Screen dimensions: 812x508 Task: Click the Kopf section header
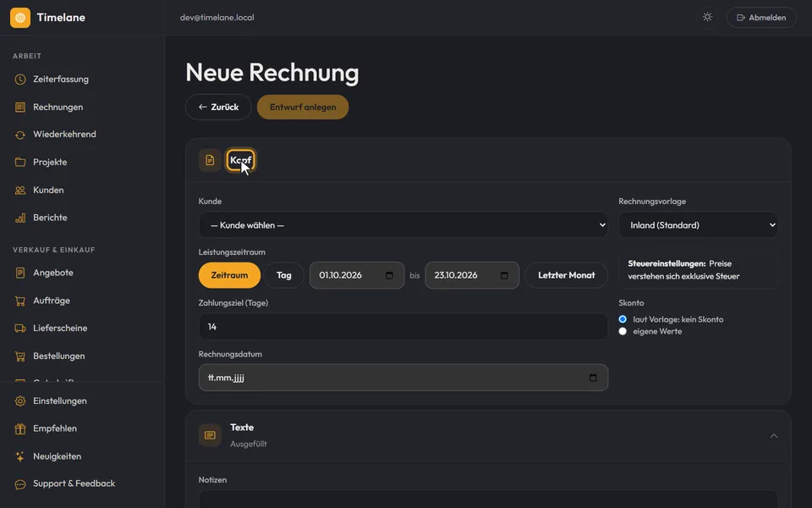(241, 160)
